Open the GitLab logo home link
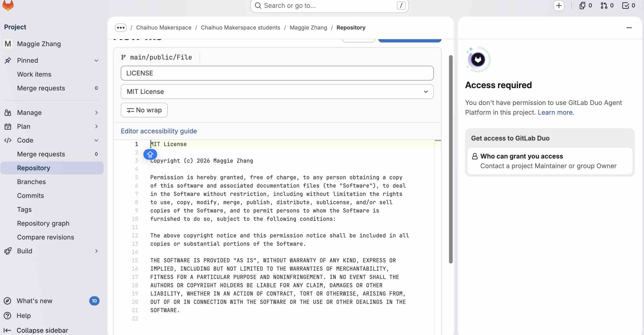 coord(8,5)
